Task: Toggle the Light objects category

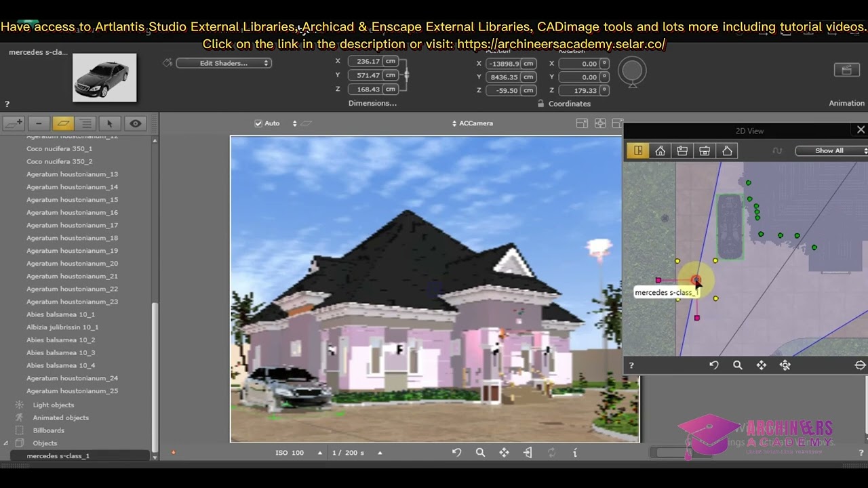Action: tap(54, 405)
